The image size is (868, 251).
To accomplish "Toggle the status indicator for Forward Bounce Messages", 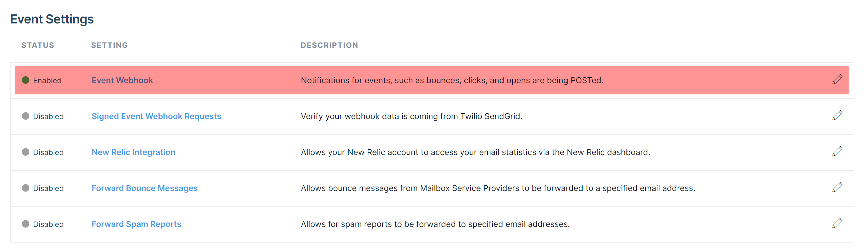I will [26, 188].
